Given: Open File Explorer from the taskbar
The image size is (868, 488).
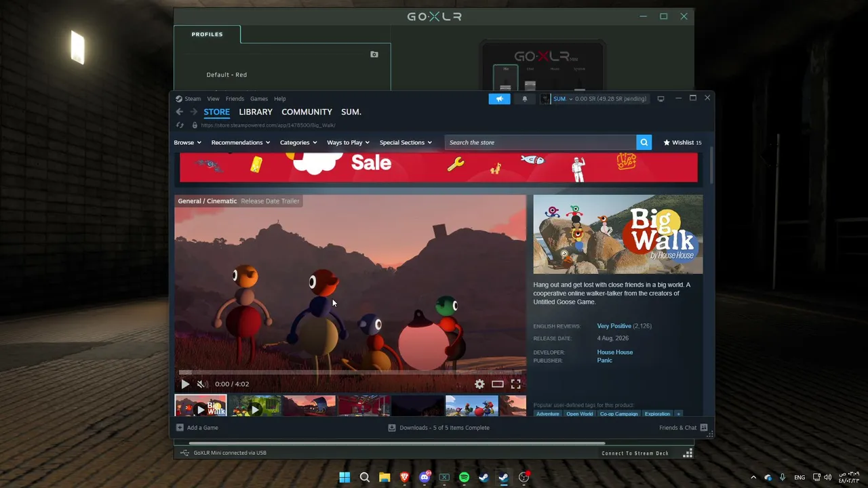Looking at the screenshot, I should tap(384, 477).
